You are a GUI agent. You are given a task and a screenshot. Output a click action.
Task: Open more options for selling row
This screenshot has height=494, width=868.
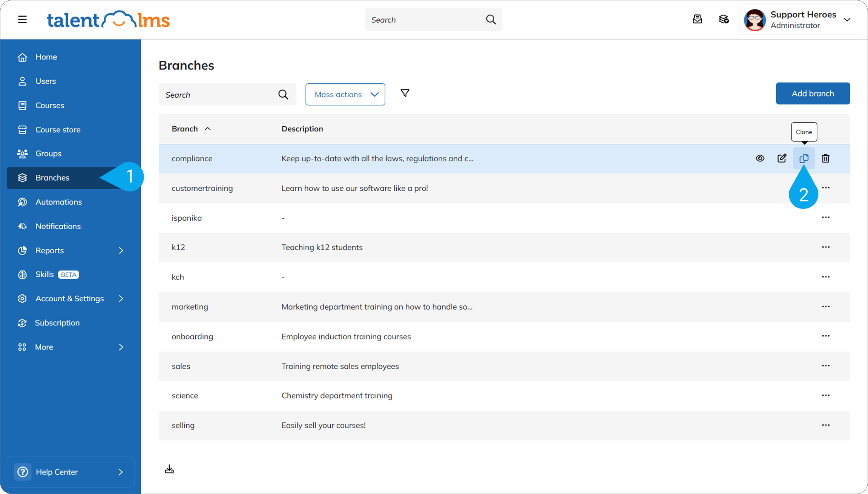click(x=825, y=425)
